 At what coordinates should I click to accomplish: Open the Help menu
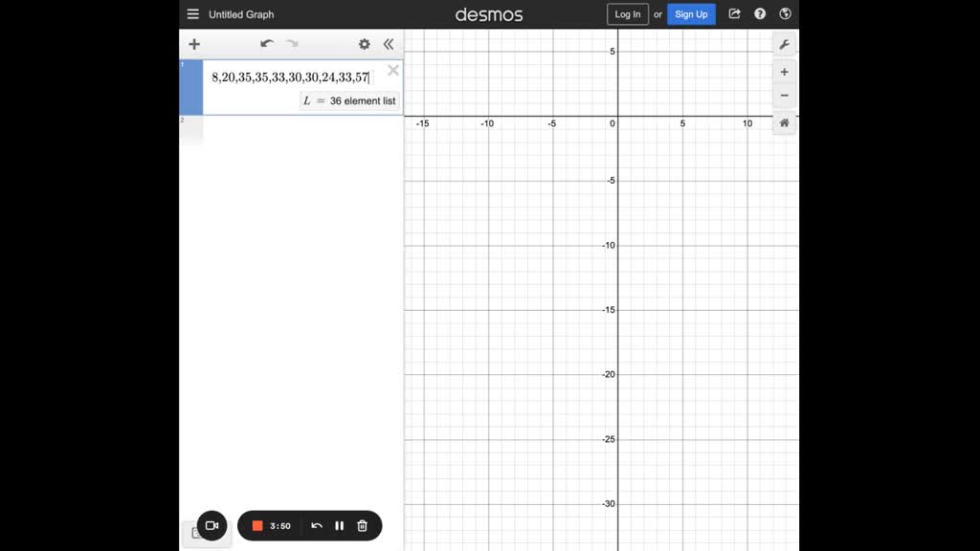760,13
